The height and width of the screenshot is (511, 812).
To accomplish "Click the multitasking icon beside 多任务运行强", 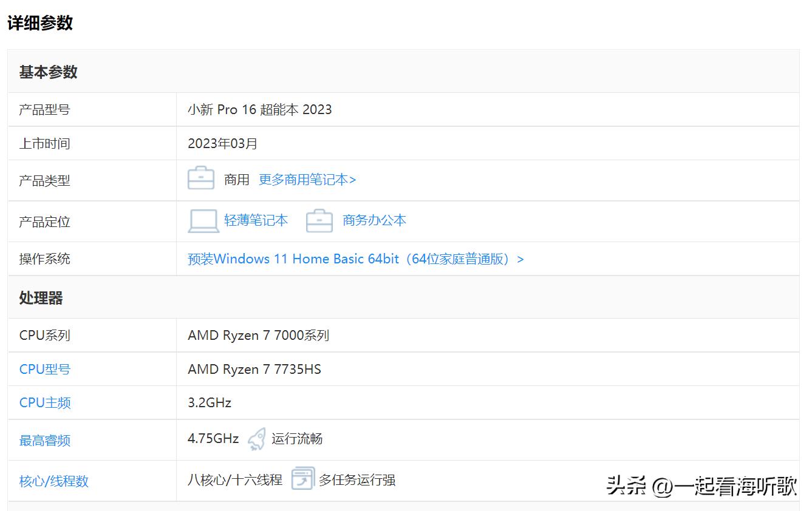I will tap(302, 478).
